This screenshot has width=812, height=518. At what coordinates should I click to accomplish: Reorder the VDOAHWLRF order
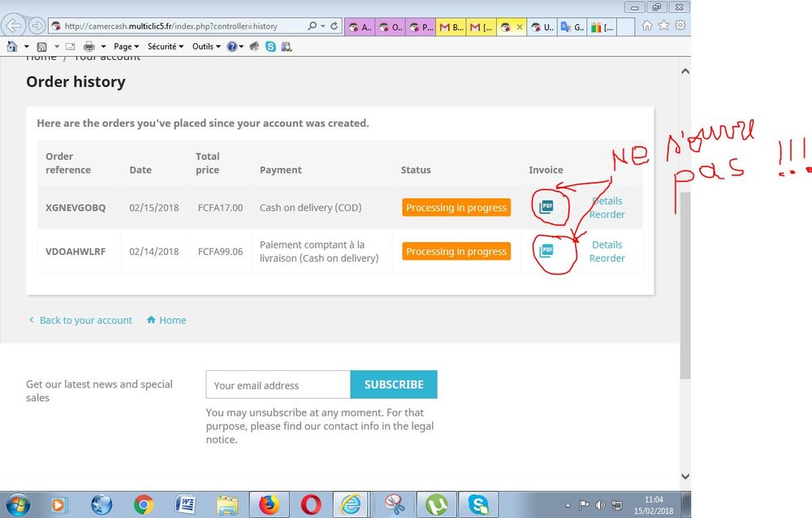point(607,258)
